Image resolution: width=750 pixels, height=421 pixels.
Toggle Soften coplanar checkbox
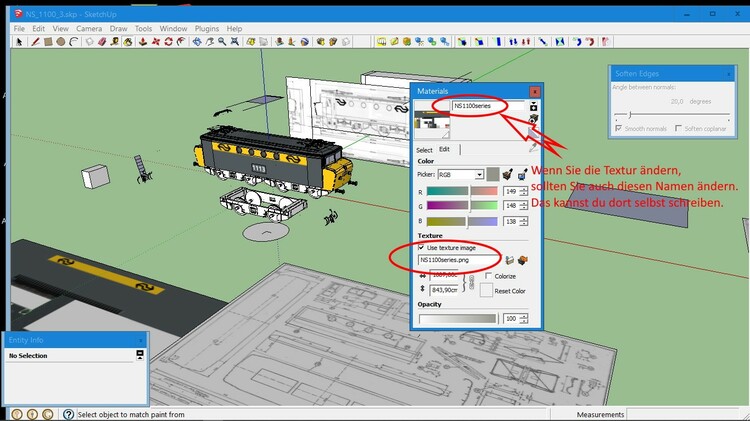(678, 128)
